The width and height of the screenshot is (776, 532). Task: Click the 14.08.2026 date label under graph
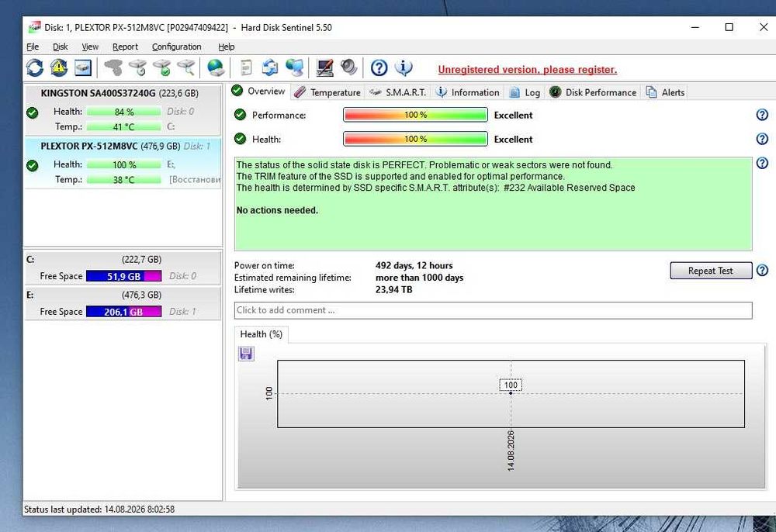511,451
